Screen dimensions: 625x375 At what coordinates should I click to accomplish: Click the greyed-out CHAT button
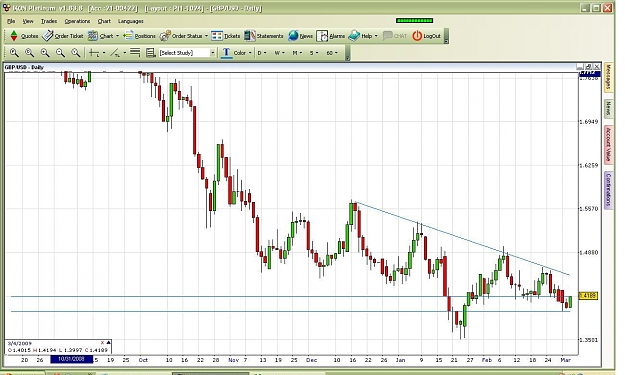coord(395,36)
